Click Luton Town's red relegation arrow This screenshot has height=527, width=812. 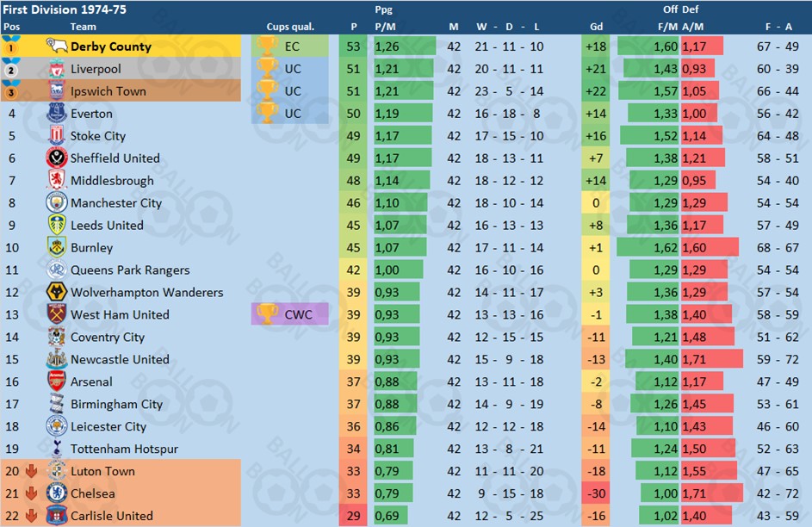(x=32, y=470)
